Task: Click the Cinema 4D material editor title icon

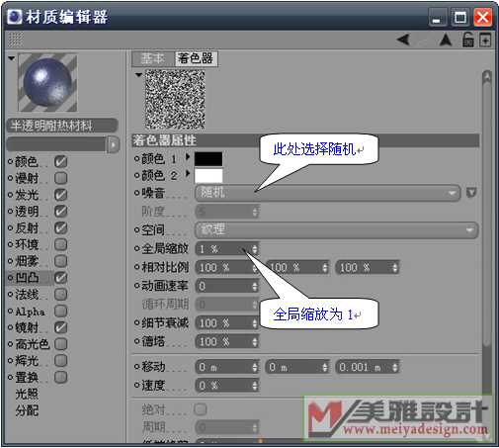Action: click(15, 17)
